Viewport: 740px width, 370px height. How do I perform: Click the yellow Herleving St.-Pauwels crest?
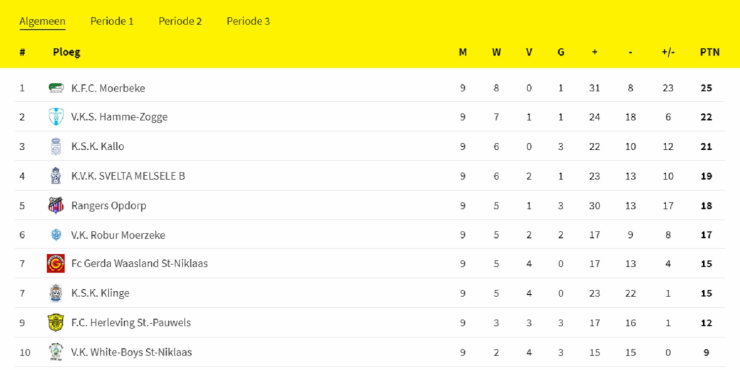(x=56, y=323)
